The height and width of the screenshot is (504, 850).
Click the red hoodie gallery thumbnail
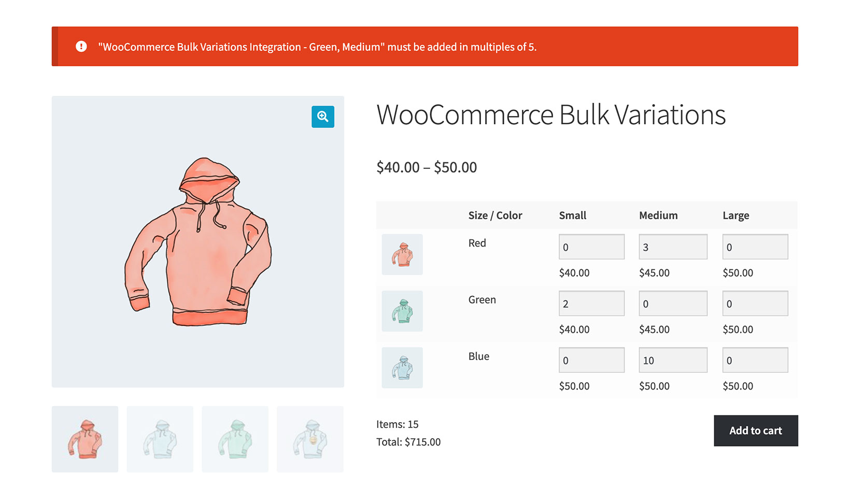point(84,439)
